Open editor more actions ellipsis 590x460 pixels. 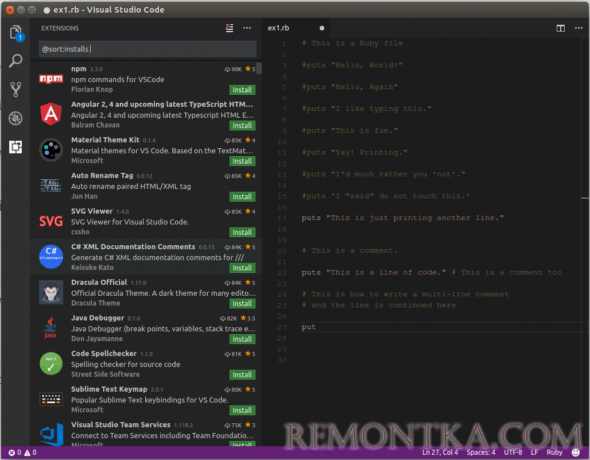click(579, 28)
